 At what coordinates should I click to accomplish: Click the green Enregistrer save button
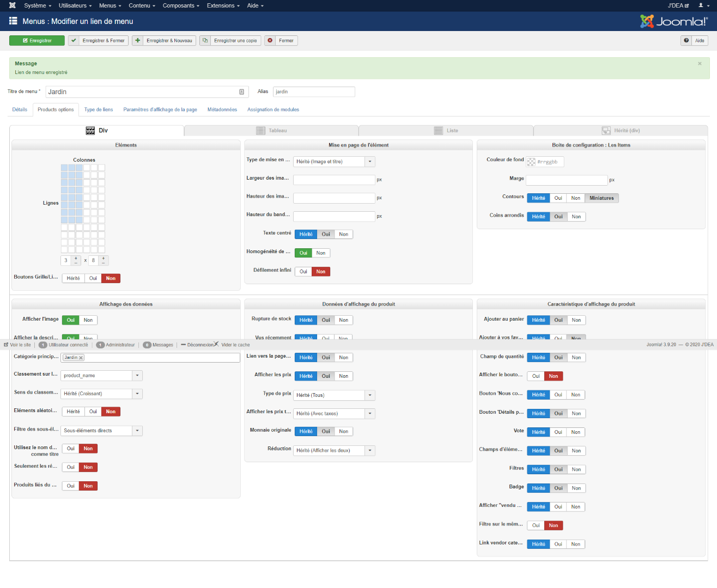coord(37,41)
